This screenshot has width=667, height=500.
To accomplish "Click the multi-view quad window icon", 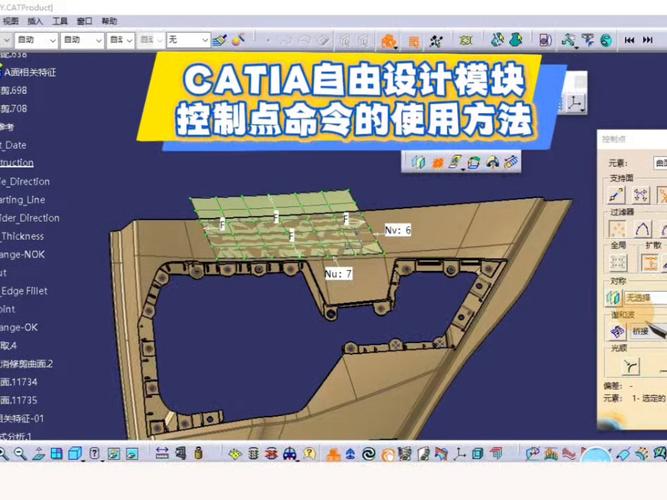I will tap(56, 454).
